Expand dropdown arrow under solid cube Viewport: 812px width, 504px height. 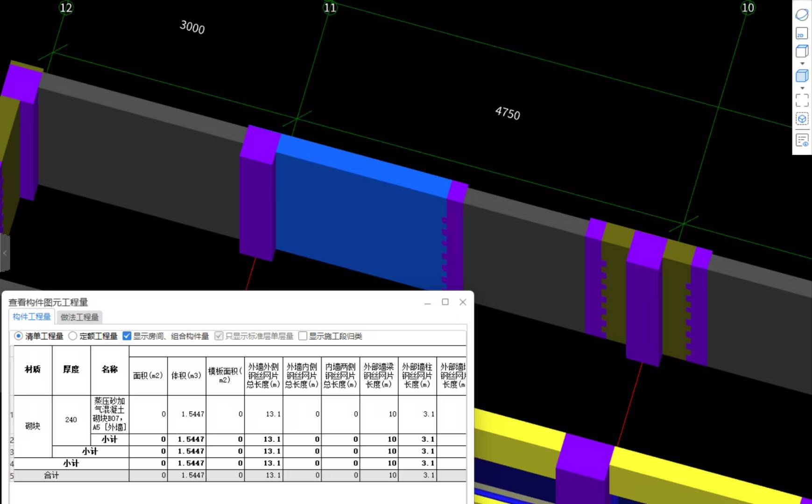(802, 88)
